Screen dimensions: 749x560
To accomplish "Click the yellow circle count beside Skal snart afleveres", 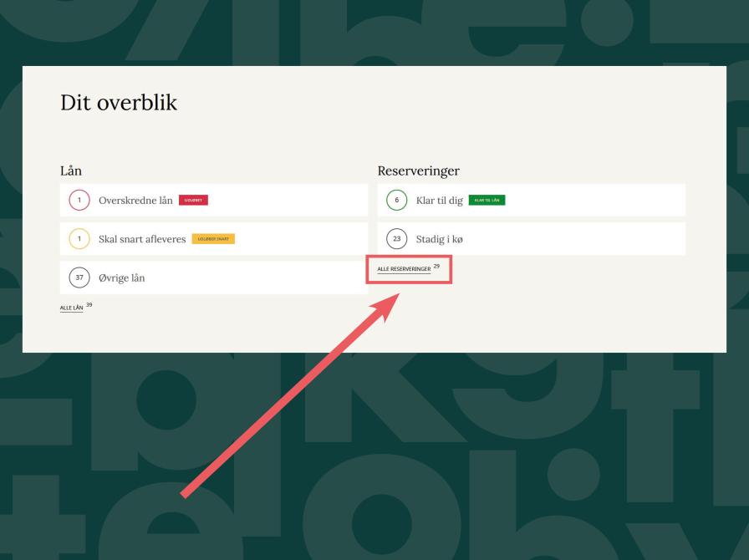I will (79, 239).
